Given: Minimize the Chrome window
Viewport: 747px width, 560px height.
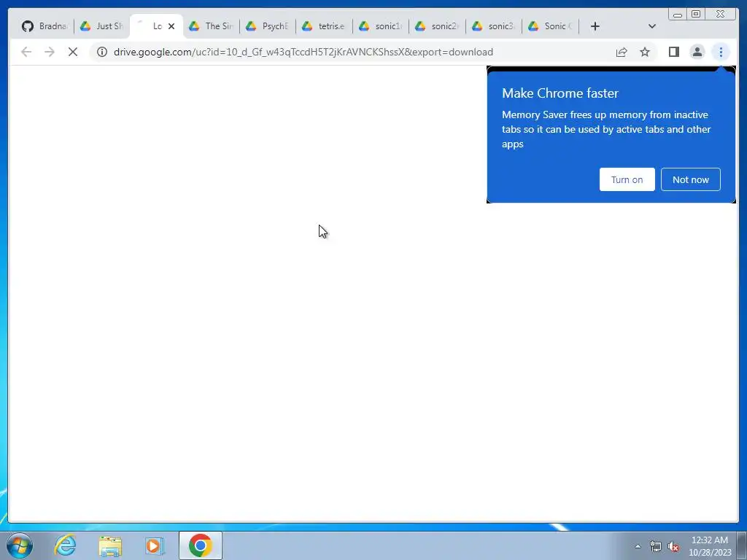Looking at the screenshot, I should 678,15.
